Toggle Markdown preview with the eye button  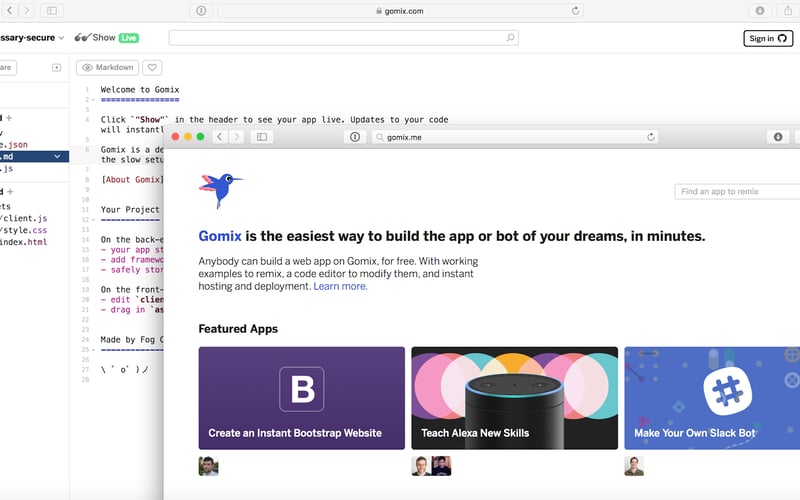108,67
